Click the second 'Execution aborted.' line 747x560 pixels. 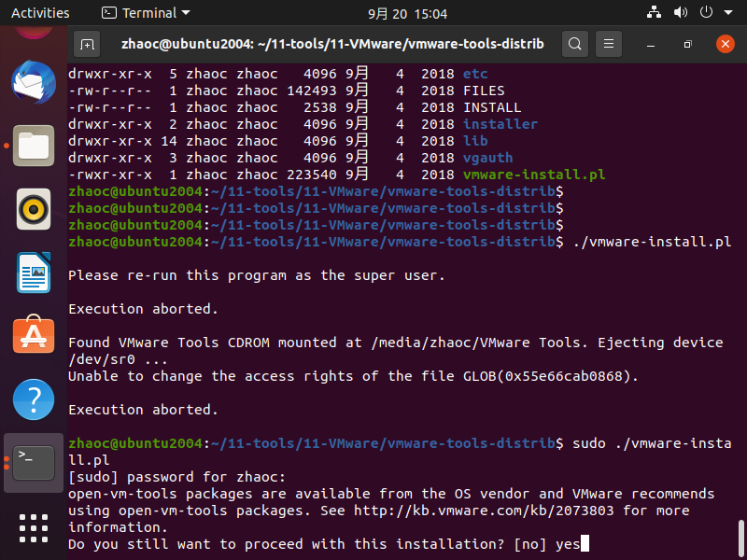pos(143,410)
